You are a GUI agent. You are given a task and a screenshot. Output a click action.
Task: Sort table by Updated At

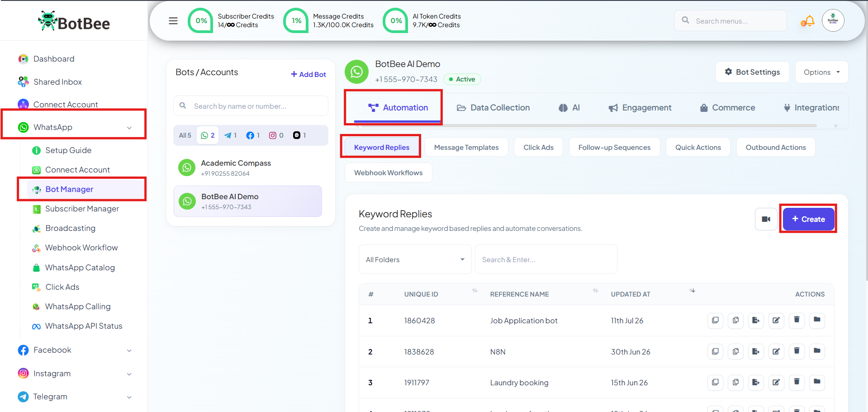click(x=692, y=291)
